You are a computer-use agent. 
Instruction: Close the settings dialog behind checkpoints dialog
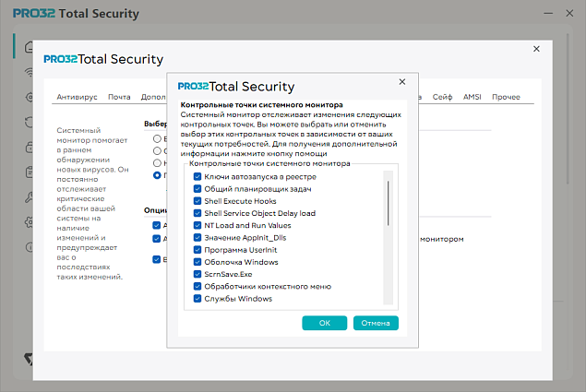tap(536, 49)
